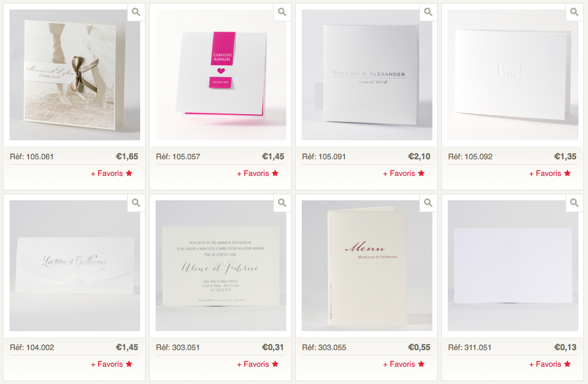This screenshot has width=588, height=384.
Task: Zoom the blank white card 311.051
Action: pyautogui.click(x=574, y=203)
